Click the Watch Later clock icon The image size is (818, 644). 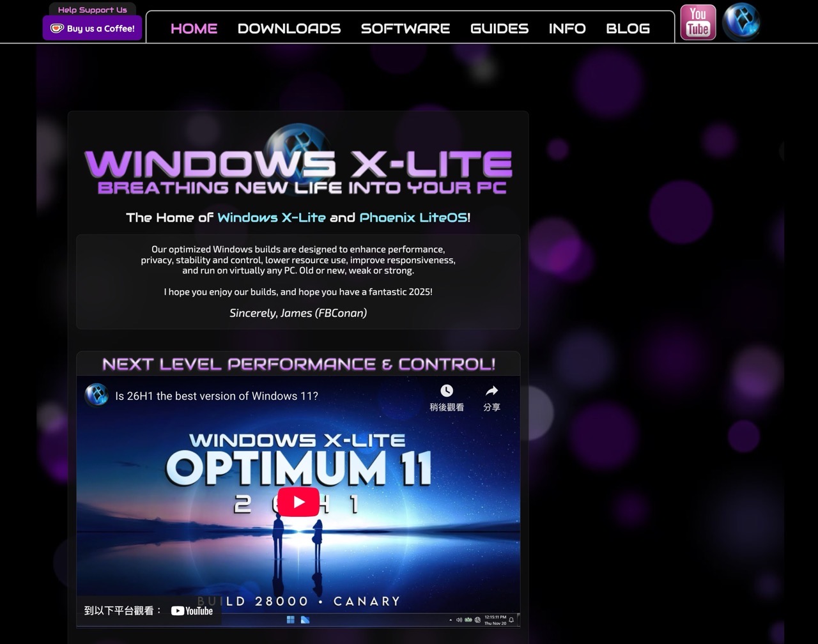point(447,391)
